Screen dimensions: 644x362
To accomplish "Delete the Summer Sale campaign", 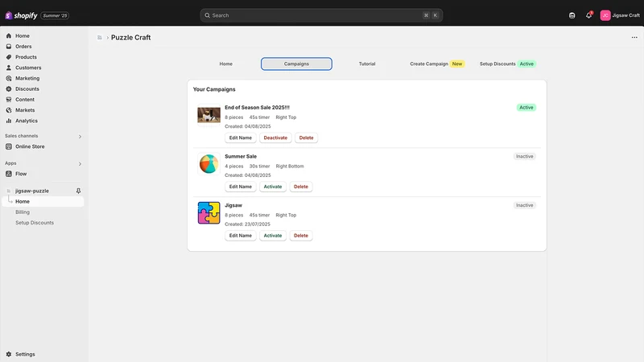I will pos(301,187).
